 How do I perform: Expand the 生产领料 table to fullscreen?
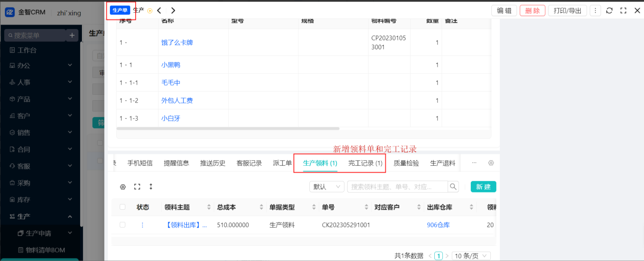[x=137, y=186]
